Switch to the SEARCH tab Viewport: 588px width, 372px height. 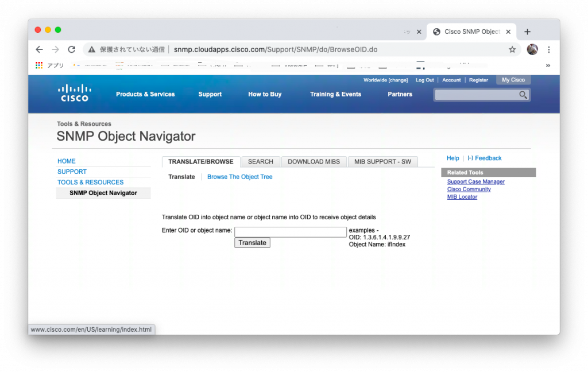tap(260, 161)
